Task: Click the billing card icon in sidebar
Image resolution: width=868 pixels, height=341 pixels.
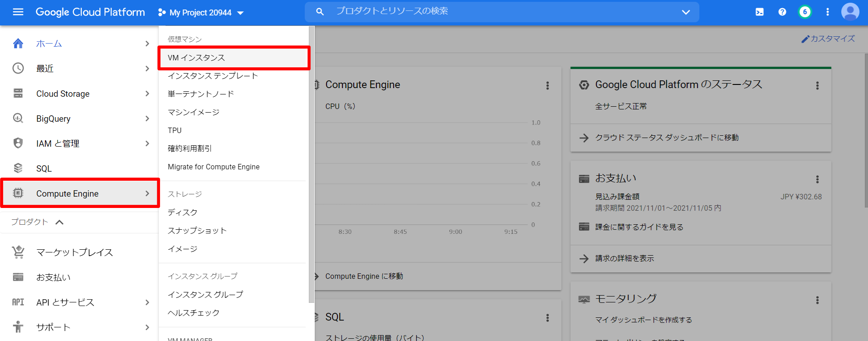Action: [18, 277]
